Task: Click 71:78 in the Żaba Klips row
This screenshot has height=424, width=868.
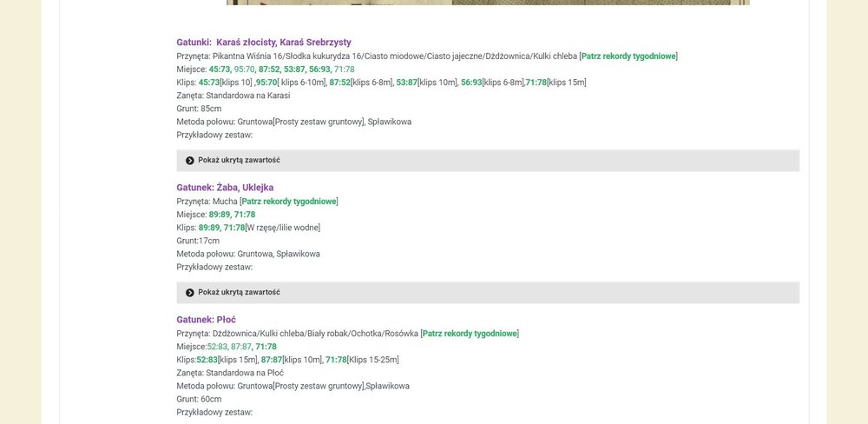Action: (x=234, y=228)
